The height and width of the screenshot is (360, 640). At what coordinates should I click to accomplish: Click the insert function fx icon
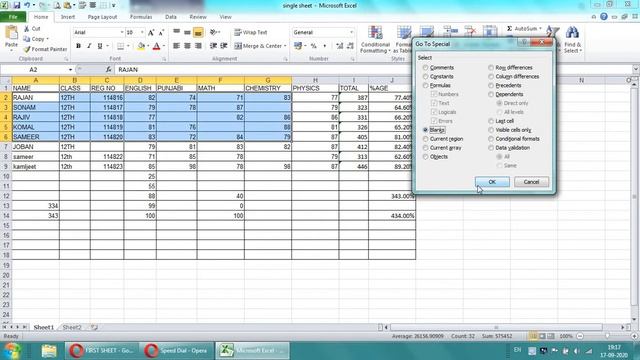coord(108,69)
